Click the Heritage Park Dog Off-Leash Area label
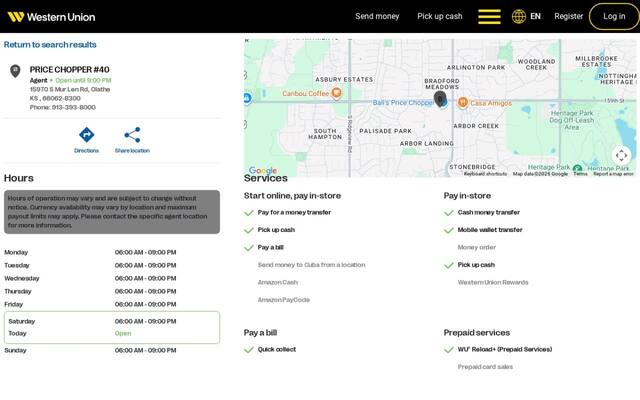This screenshot has height=400, width=640. pyautogui.click(x=571, y=120)
